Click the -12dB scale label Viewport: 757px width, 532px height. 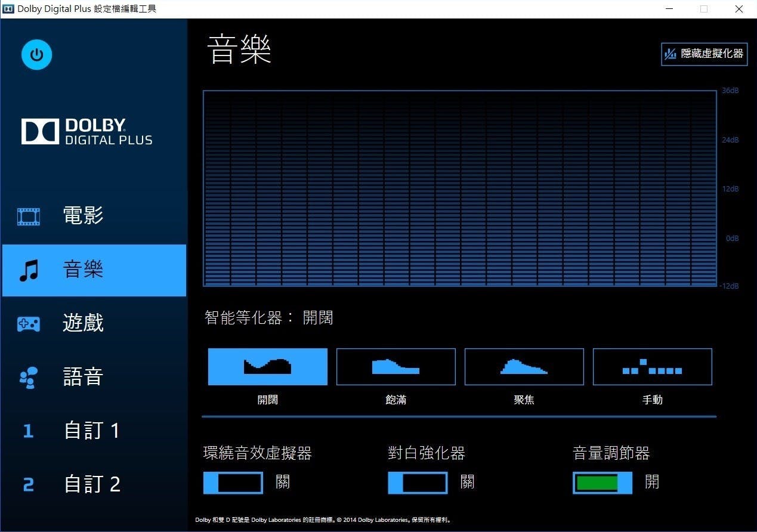tap(729, 286)
